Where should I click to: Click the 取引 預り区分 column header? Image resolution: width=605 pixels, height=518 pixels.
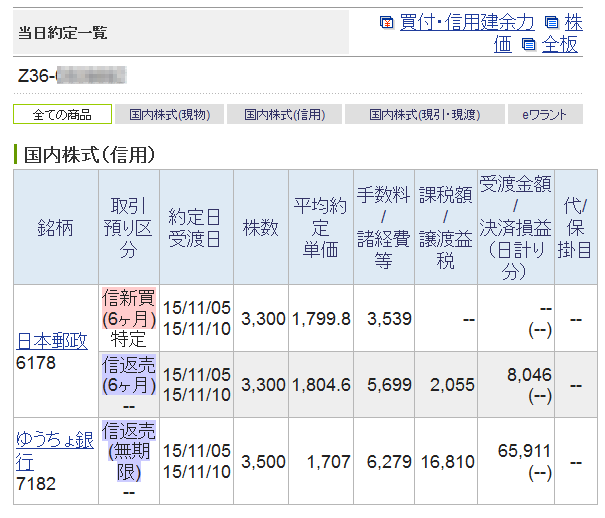point(128,227)
